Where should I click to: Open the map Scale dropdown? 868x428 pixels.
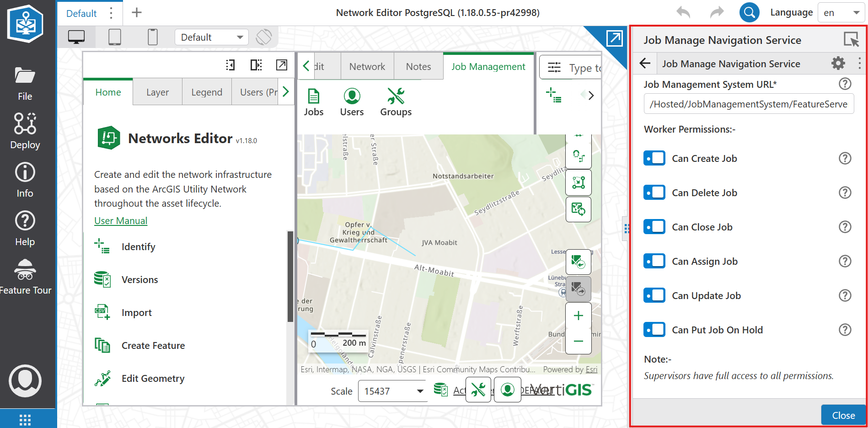tap(393, 391)
